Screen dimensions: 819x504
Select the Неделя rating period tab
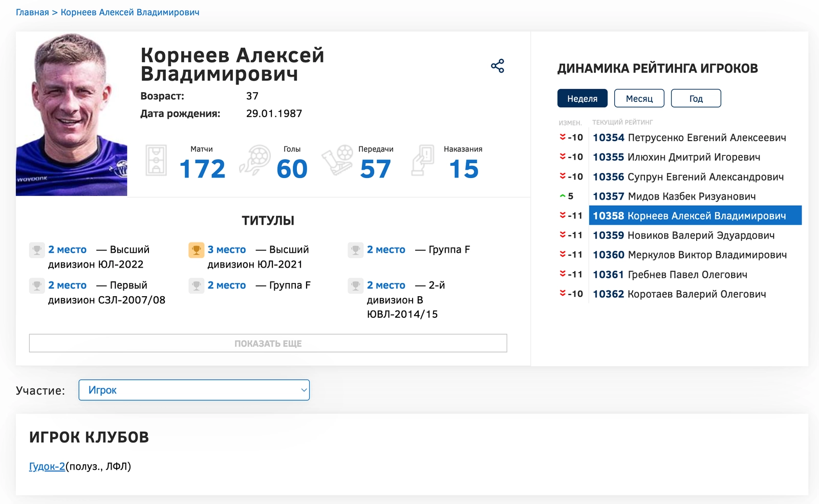tap(582, 98)
